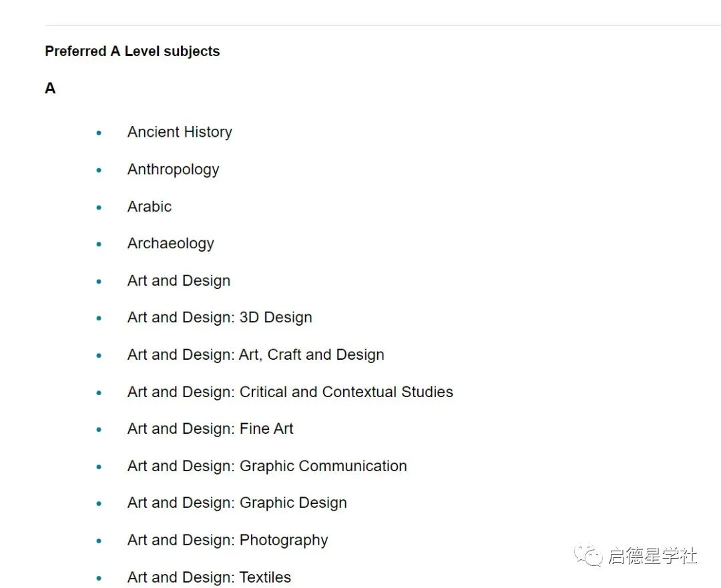Click the bold letter 'A' section heading
Screen dimensions: 721x588
[50, 88]
